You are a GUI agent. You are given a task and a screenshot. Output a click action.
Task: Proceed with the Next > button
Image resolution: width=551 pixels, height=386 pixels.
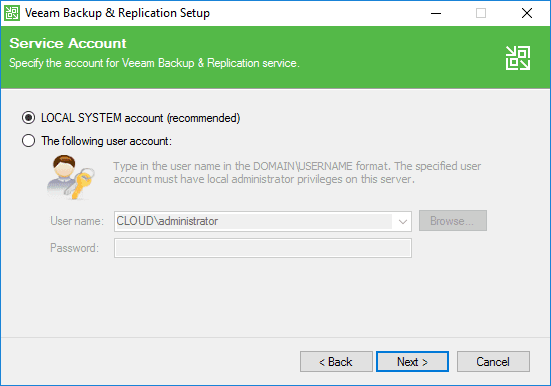(412, 361)
